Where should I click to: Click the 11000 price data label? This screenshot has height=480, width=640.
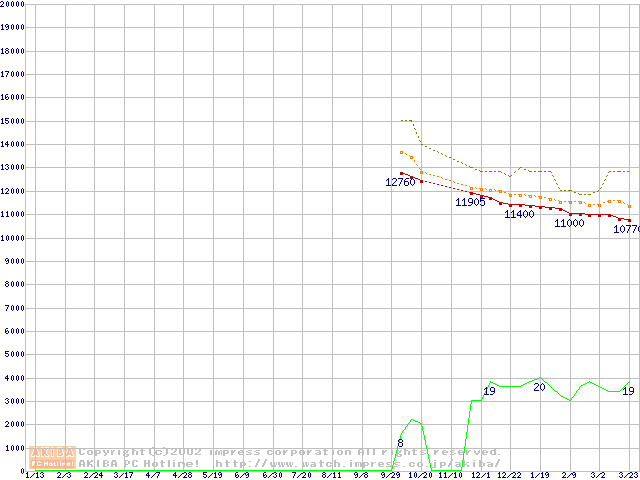click(569, 224)
